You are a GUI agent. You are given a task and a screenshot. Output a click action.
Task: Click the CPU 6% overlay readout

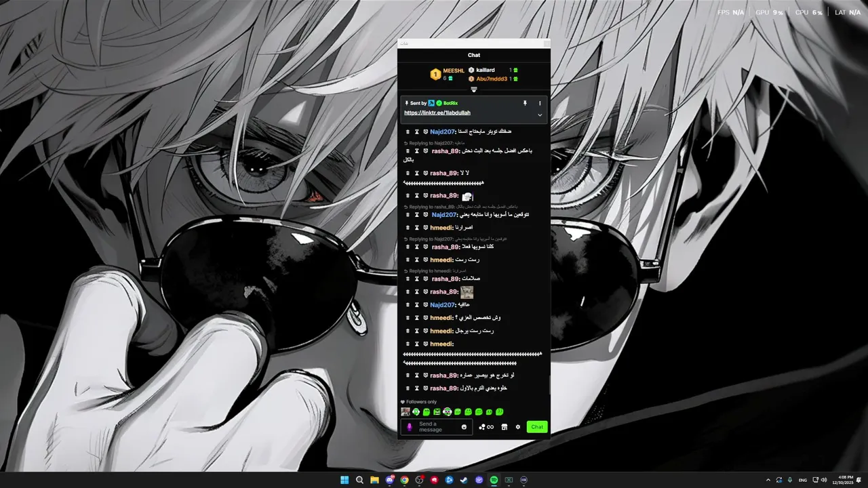(x=809, y=13)
